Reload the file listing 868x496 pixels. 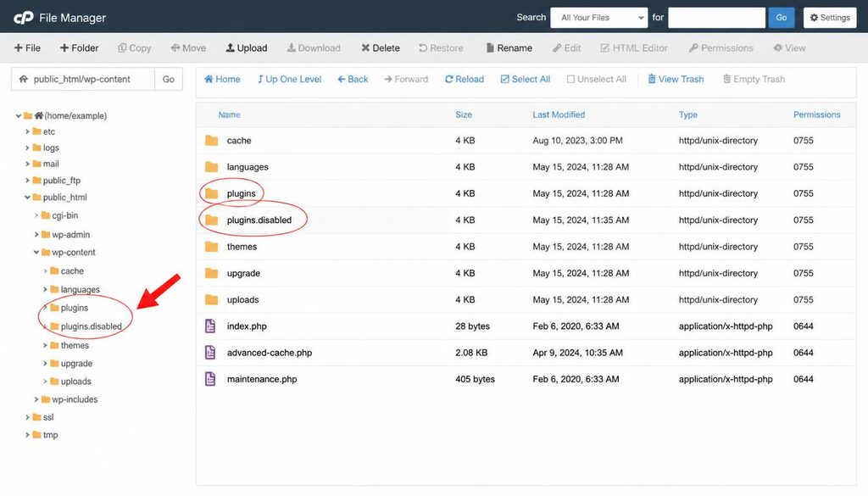tap(464, 79)
